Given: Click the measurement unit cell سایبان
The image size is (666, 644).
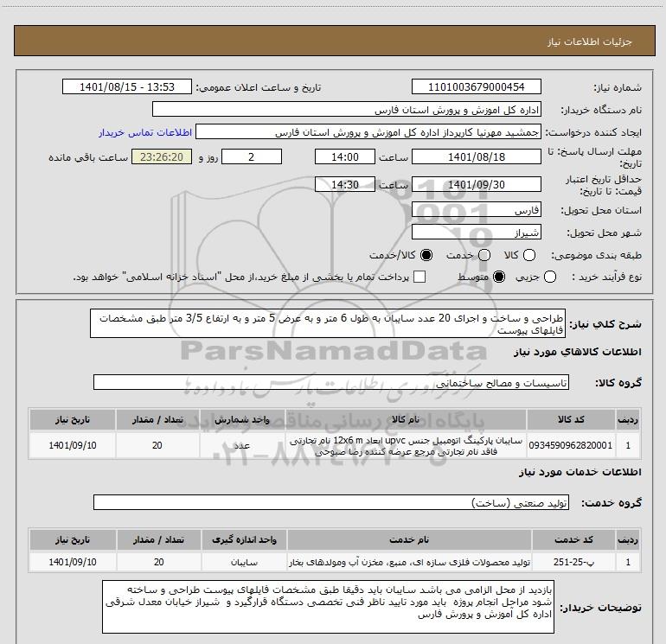Looking at the screenshot, I should pos(244,562).
